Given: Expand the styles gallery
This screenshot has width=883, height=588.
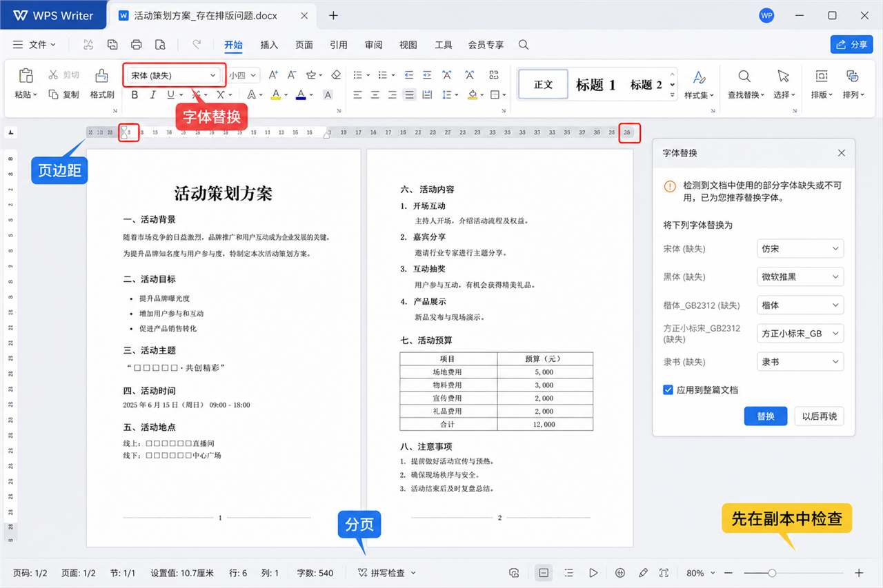Looking at the screenshot, I should (x=673, y=95).
